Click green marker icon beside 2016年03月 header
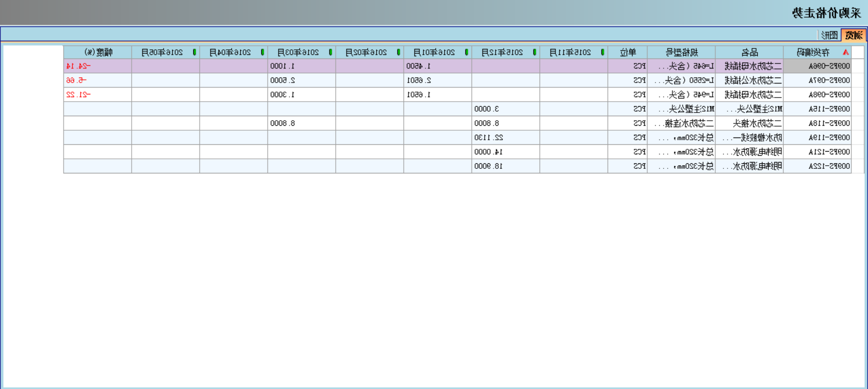Viewport: 868px width, 389px height. tap(330, 52)
